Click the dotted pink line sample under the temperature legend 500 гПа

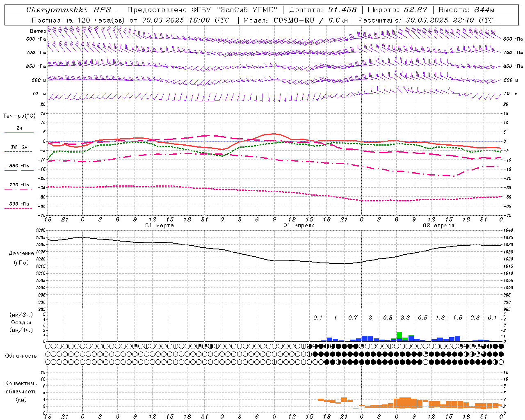pos(18,208)
